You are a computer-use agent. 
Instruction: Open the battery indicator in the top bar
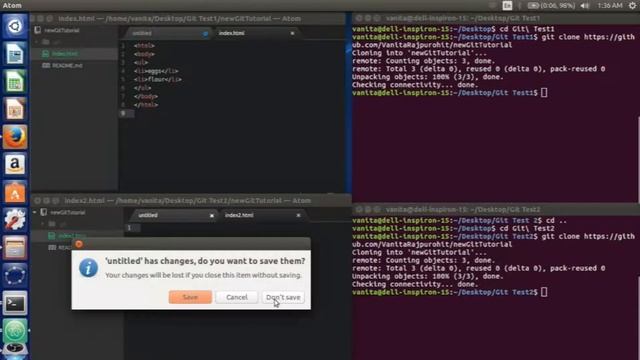(551, 5)
